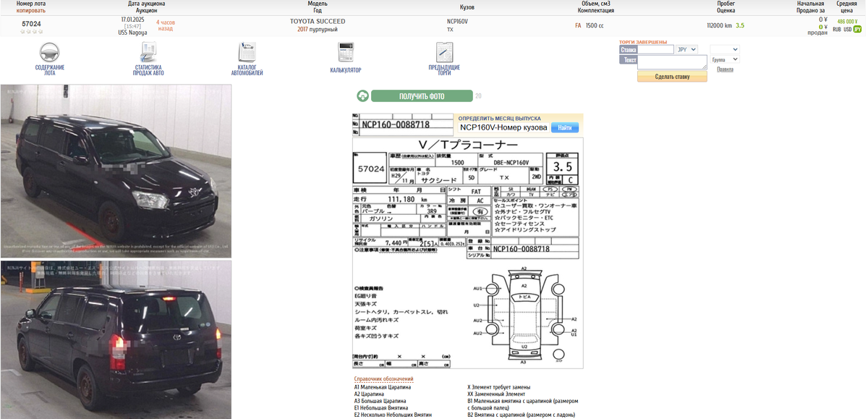Image resolution: width=868 pixels, height=419 pixels.
Task: Click the Сделать ставку button
Action: pyautogui.click(x=672, y=77)
